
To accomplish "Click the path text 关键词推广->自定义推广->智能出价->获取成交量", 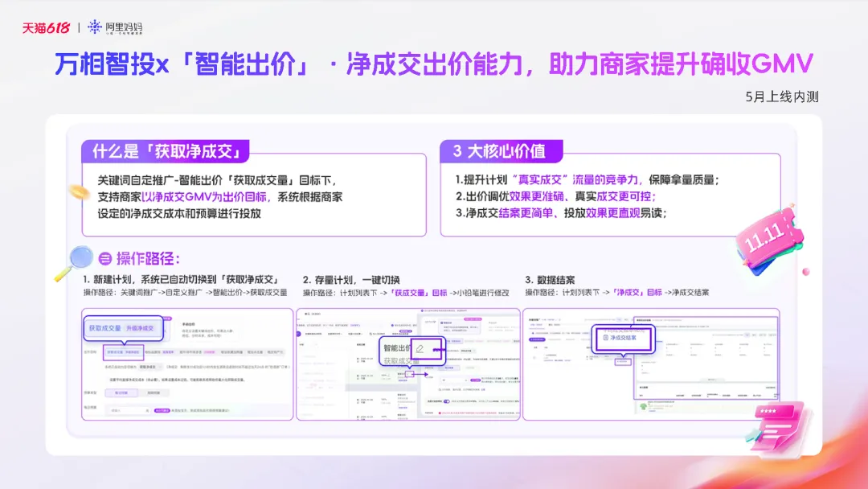I will [203, 293].
